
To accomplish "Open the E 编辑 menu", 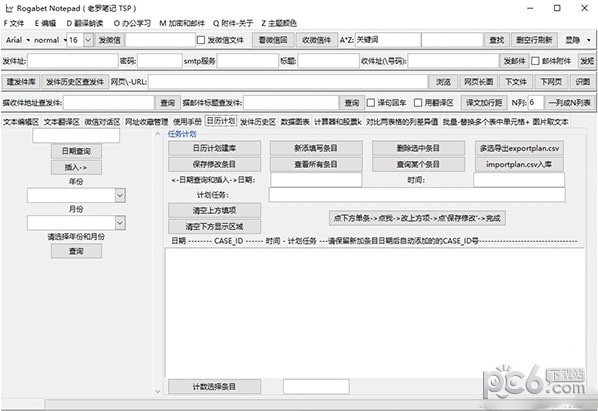I will click(x=45, y=23).
